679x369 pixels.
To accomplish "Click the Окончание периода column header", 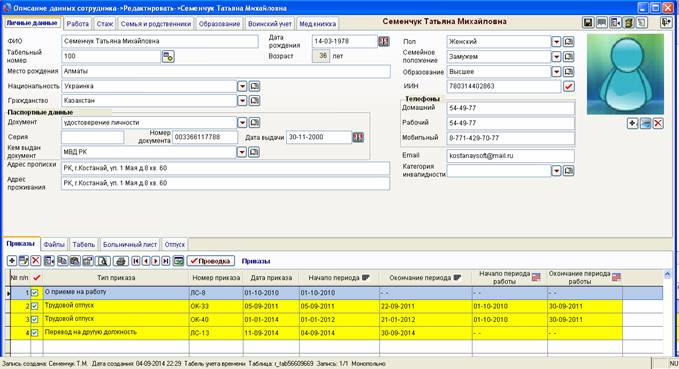I will pyautogui.click(x=426, y=278).
